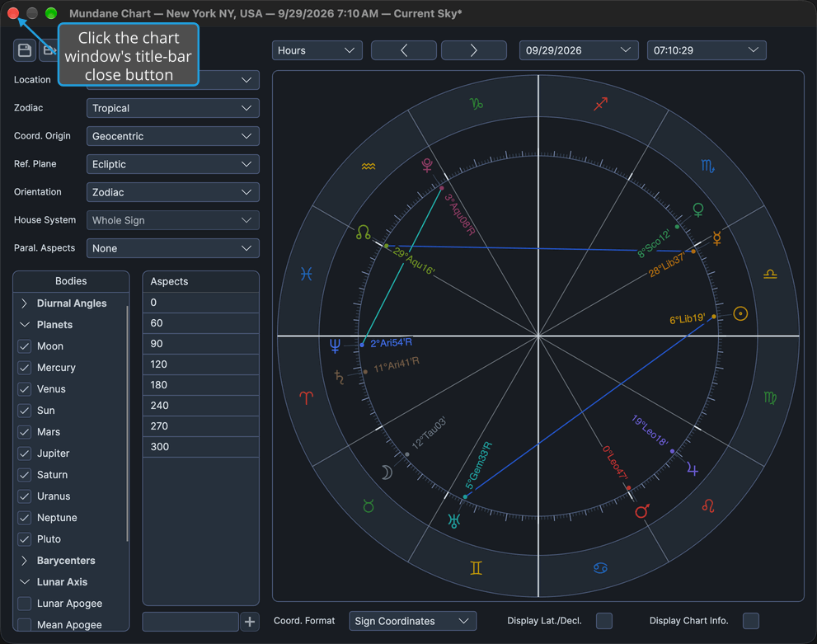
Task: Click the save chart floppy-disk icon
Action: pos(25,50)
